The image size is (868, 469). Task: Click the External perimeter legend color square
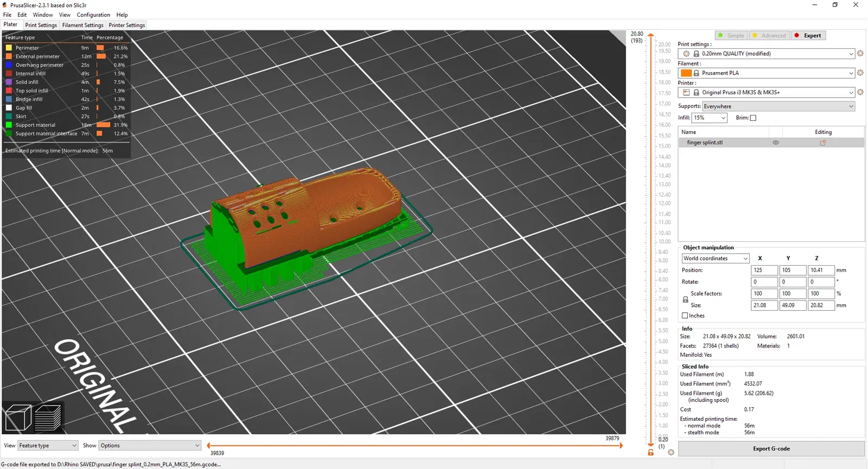tap(9, 56)
